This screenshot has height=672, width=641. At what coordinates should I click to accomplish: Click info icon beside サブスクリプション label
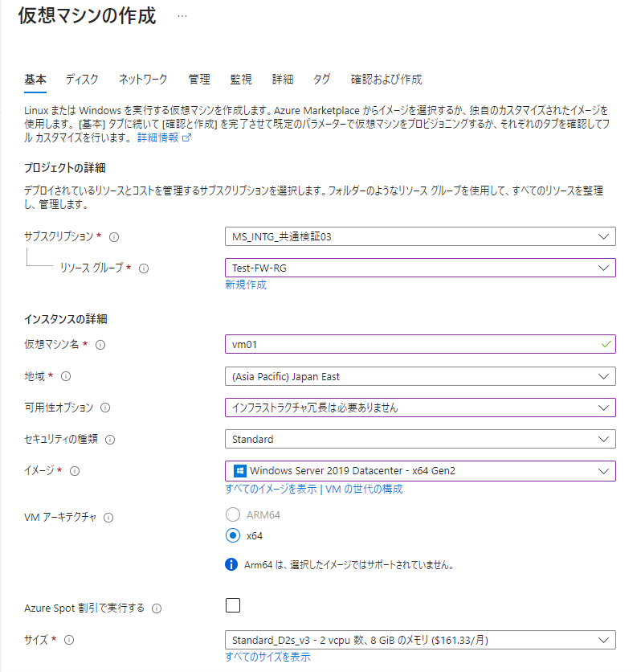[x=114, y=237]
